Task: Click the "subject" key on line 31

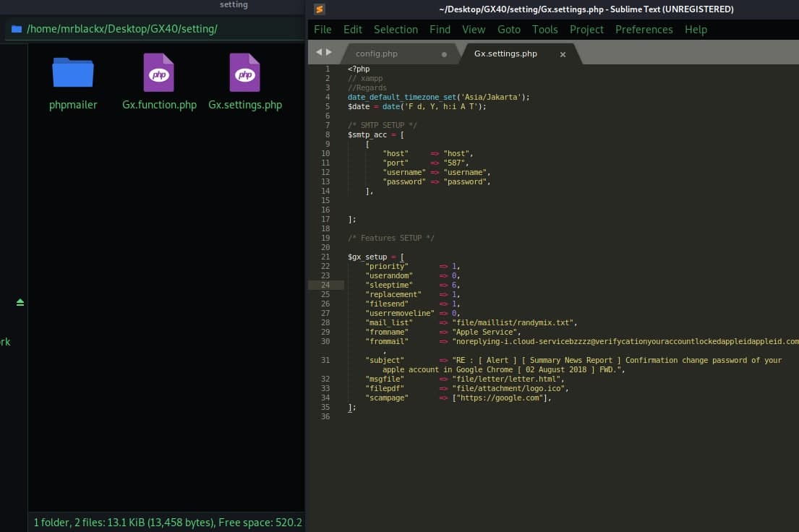Action: click(385, 360)
